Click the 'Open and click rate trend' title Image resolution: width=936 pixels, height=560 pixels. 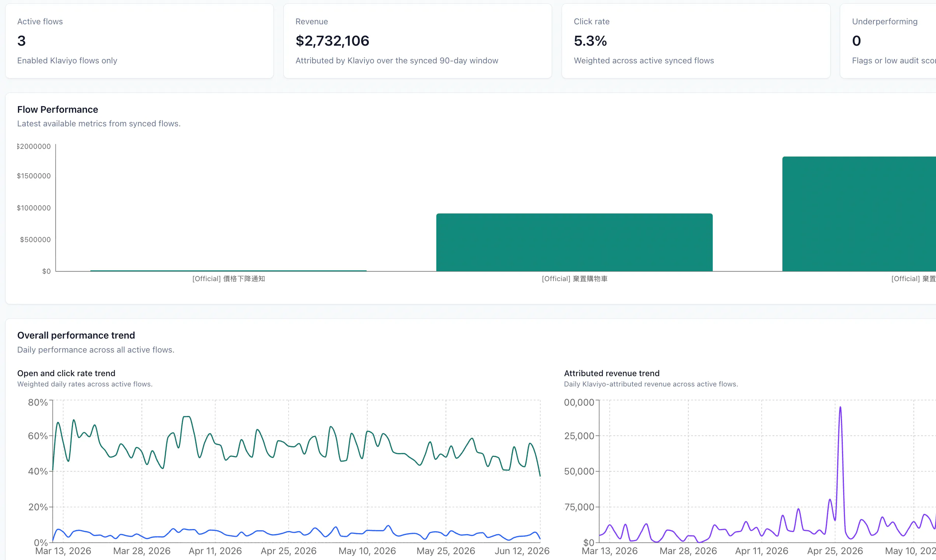click(66, 373)
